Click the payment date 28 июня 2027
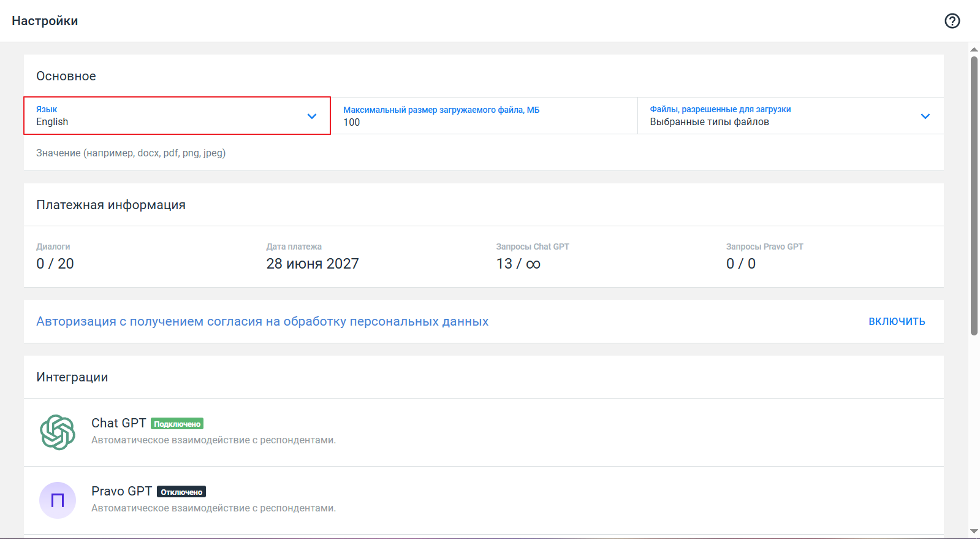 [312, 264]
